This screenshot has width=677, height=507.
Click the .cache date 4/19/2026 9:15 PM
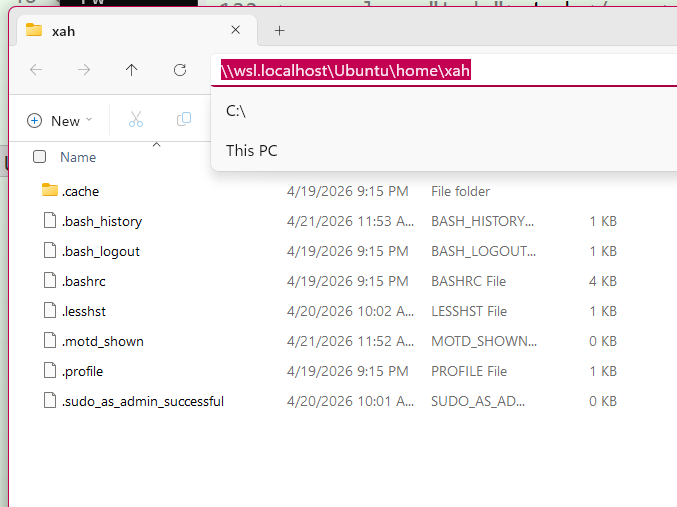click(x=348, y=191)
